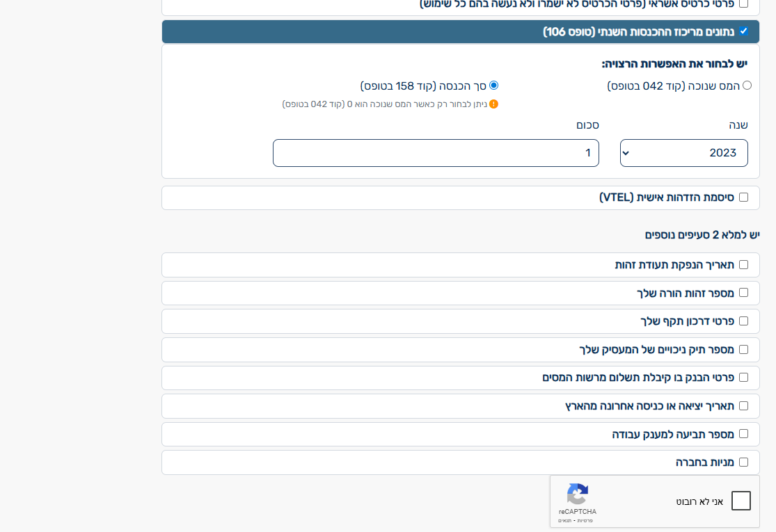
Task: Uncheck the 'נתונים מריכוז ההכנסות השנתי (טופס 106)' section checkbox
Action: 744,31
